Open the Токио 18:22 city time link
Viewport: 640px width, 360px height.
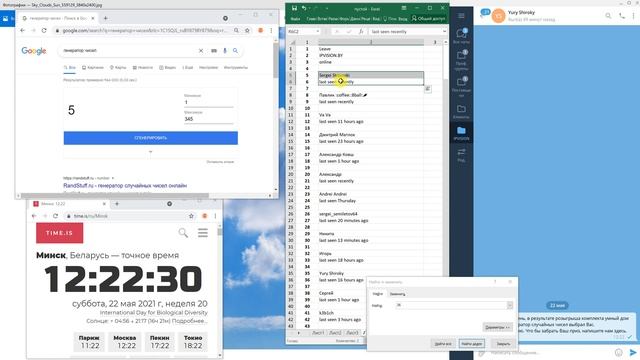tap(193, 342)
